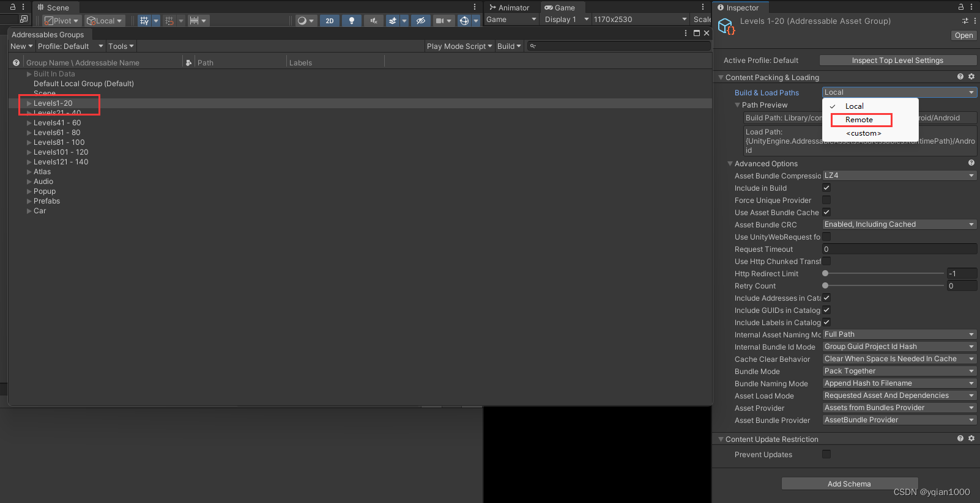The image size is (980, 503).
Task: Enable Force Unique Provider checkbox
Action: (x=826, y=200)
